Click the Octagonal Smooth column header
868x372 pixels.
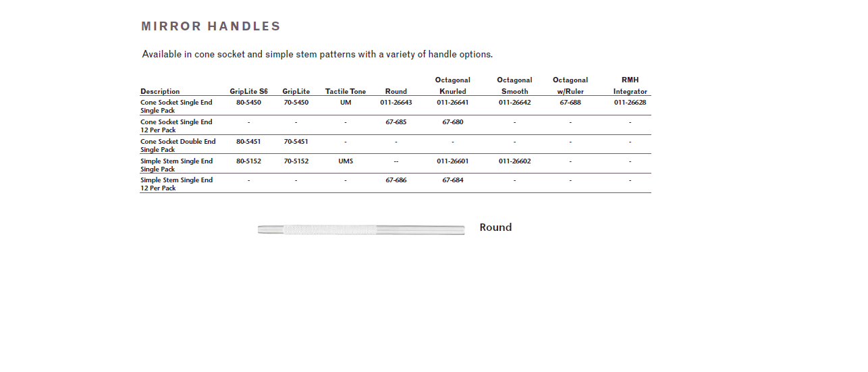[514, 86]
